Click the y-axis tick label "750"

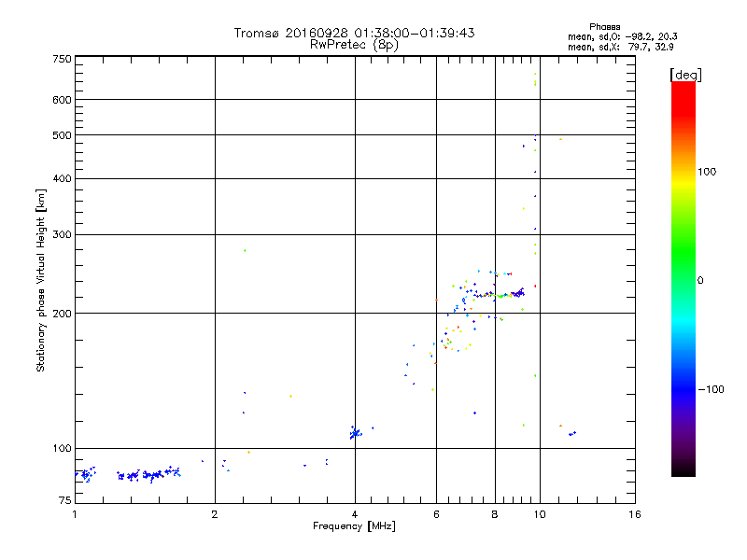pyautogui.click(x=62, y=59)
